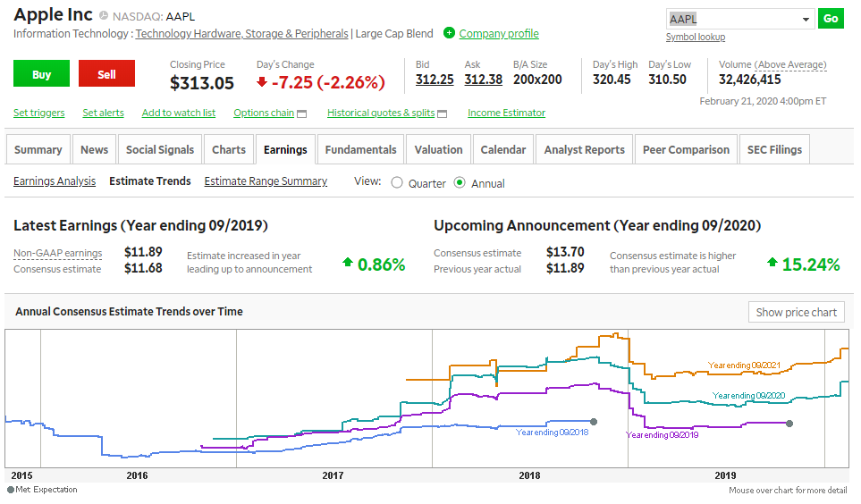Click the consensus estimate value $13.70
This screenshot has height=504, width=861.
(565, 252)
